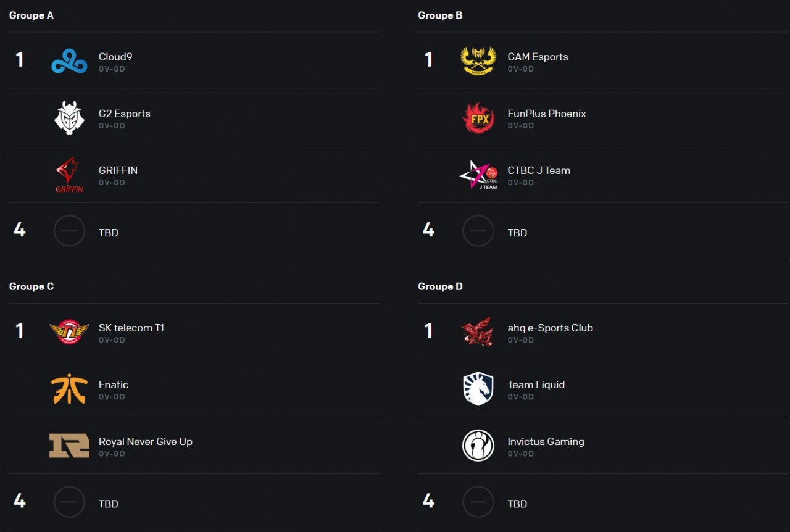Open the Invictus Gaming circular logo

(478, 446)
